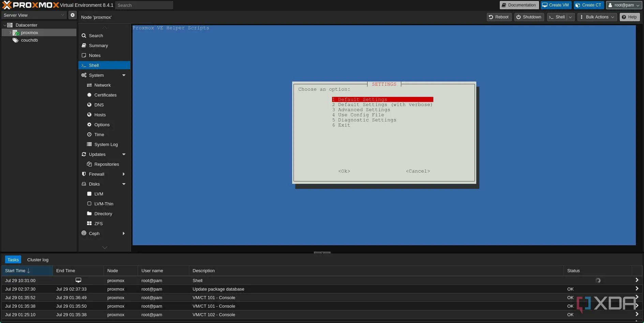Screen dimensions: 644x323
Task: Expand the Ceph submenu arrow
Action: (124, 233)
